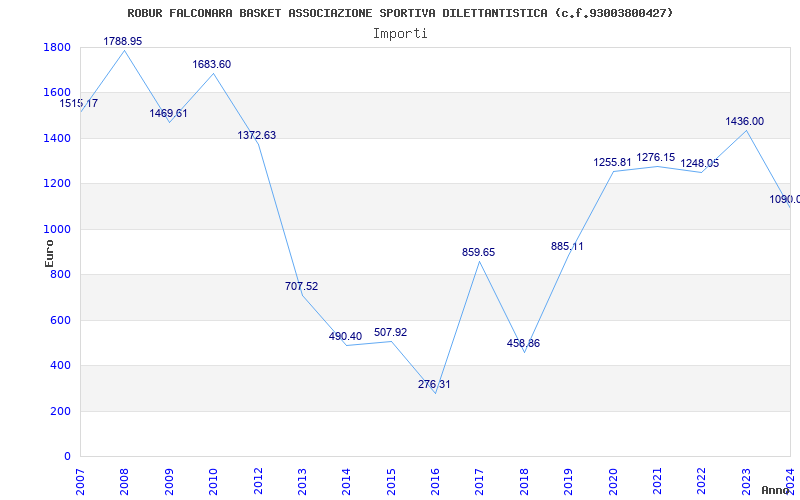Click the 2014 x-axis tick
Viewport: 800px width, 500px height.
pos(347,482)
